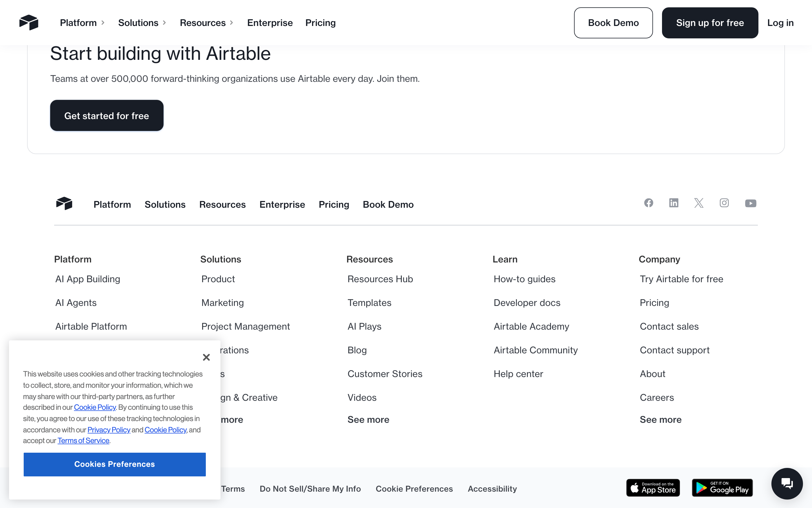Screen dimensions: 812x508
Task: Open the Airtable Community link
Action: [x=536, y=350]
